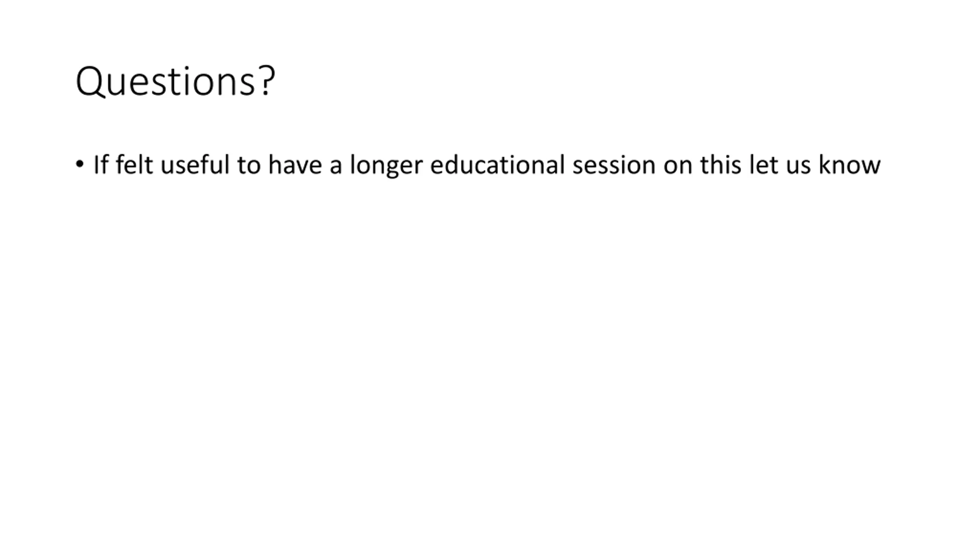Screen dimensions: 980x551
Task: Click the "Questions?" slide title
Action: (175, 81)
